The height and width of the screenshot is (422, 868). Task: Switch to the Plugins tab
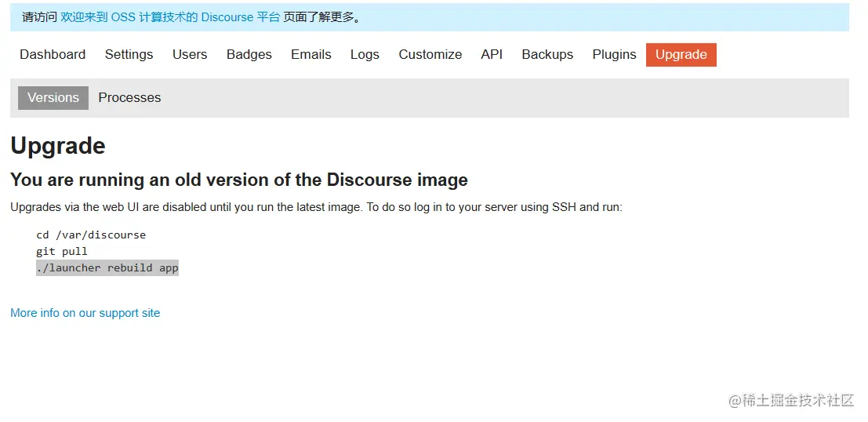coord(615,55)
